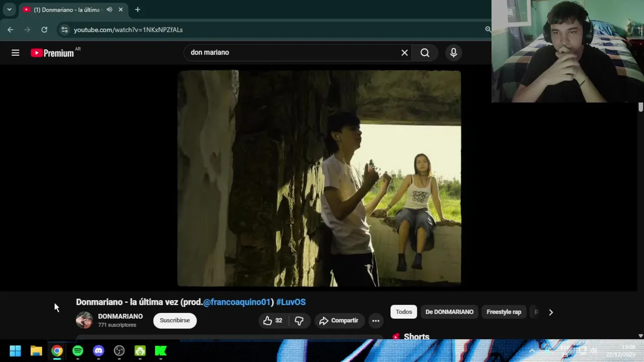Select the address bar URL

coord(128,30)
